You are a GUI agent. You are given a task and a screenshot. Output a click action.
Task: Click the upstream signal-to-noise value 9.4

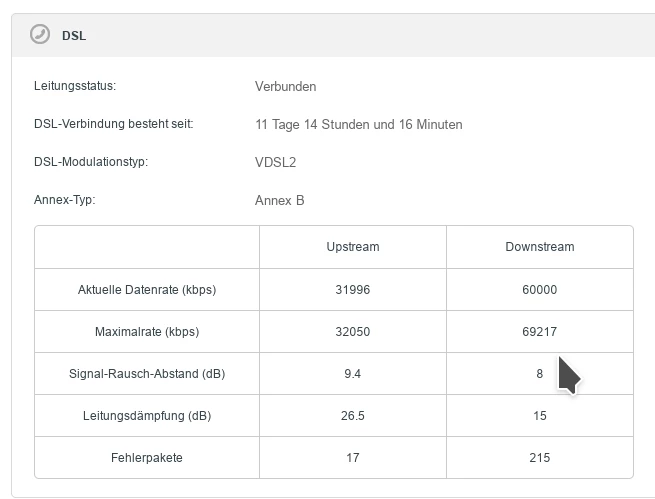coord(352,374)
